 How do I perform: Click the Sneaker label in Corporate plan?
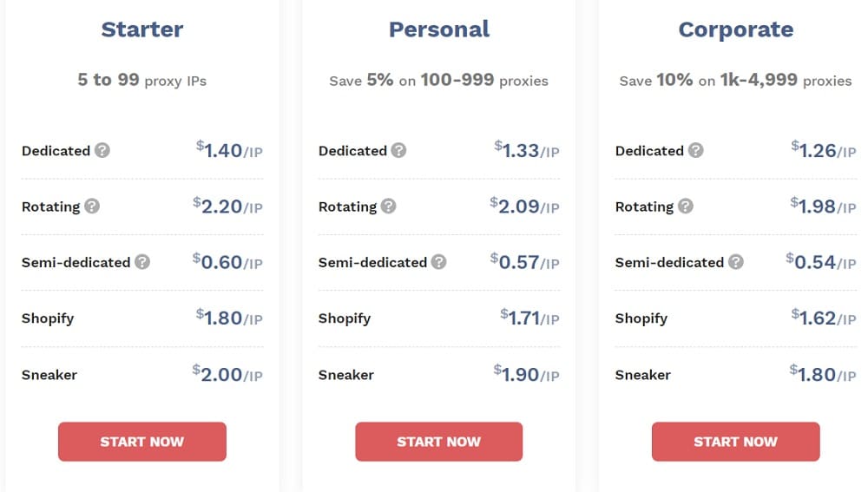click(x=642, y=375)
